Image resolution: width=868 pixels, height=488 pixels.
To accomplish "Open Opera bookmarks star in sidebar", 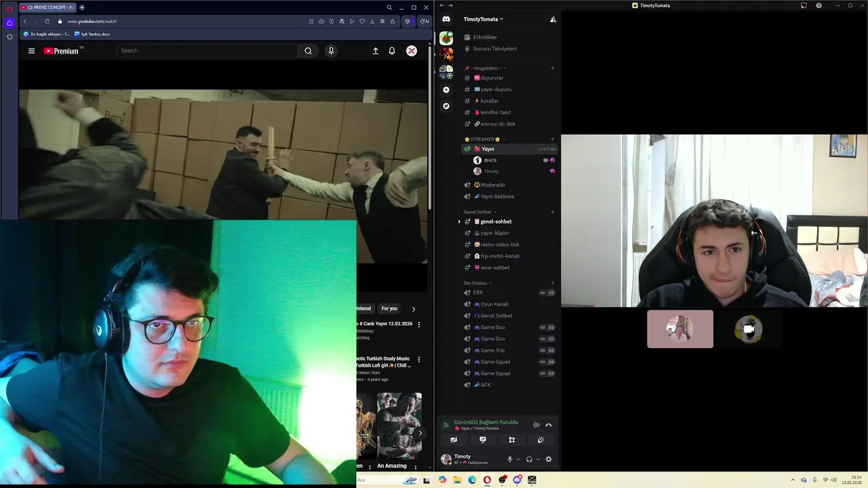I will tap(9, 37).
